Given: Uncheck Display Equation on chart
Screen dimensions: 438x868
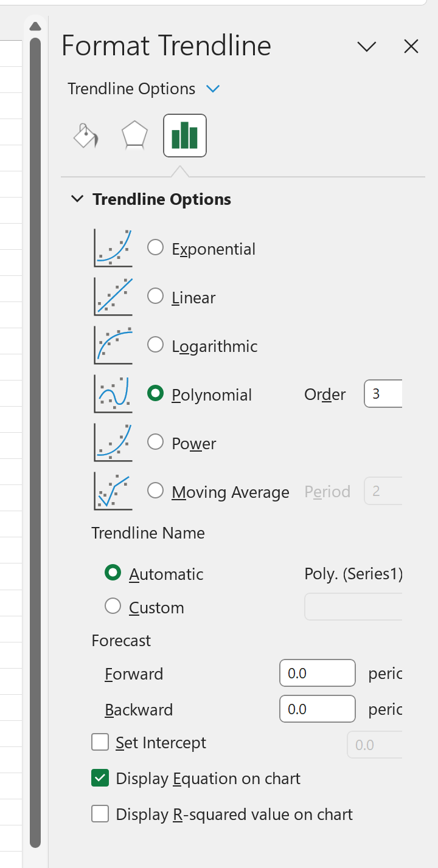Looking at the screenshot, I should point(100,778).
